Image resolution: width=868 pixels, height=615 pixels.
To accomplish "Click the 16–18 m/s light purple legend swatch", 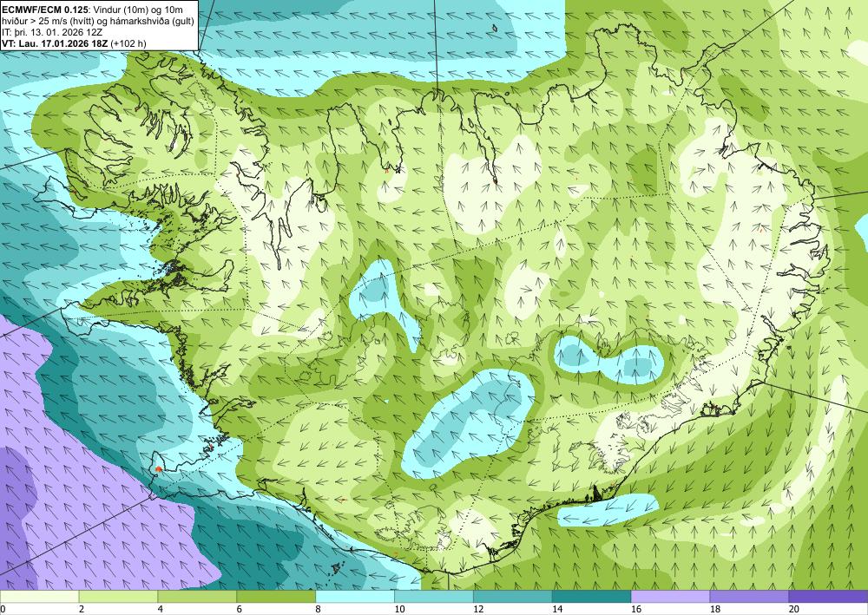I will click(x=670, y=597).
